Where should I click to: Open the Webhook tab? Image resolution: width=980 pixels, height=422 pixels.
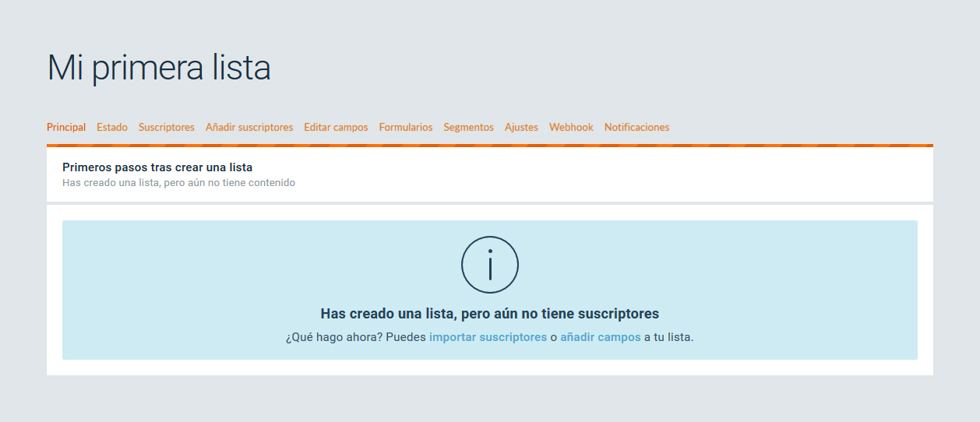pyautogui.click(x=571, y=127)
